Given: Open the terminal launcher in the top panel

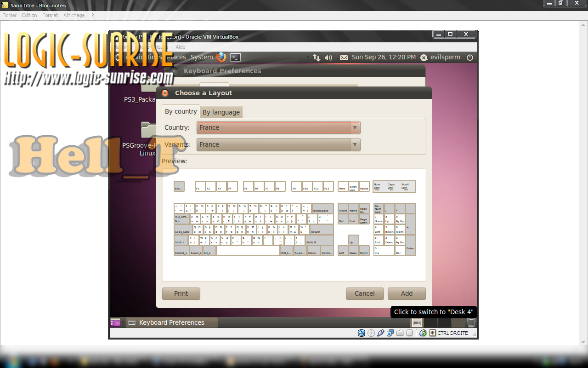Looking at the screenshot, I should [x=235, y=57].
